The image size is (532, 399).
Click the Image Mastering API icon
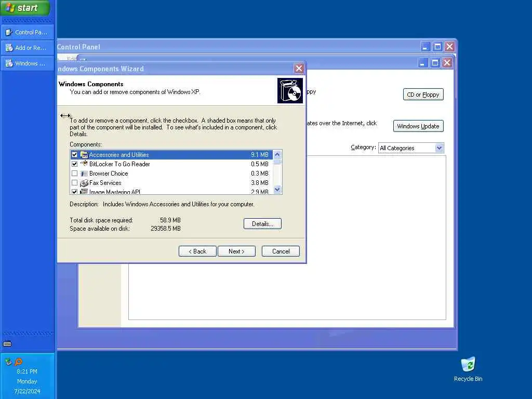pos(84,192)
